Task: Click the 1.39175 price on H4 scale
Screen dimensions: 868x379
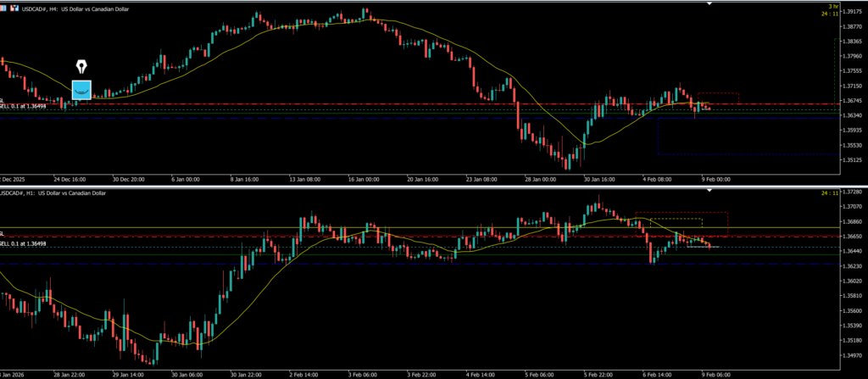Action: pos(849,12)
